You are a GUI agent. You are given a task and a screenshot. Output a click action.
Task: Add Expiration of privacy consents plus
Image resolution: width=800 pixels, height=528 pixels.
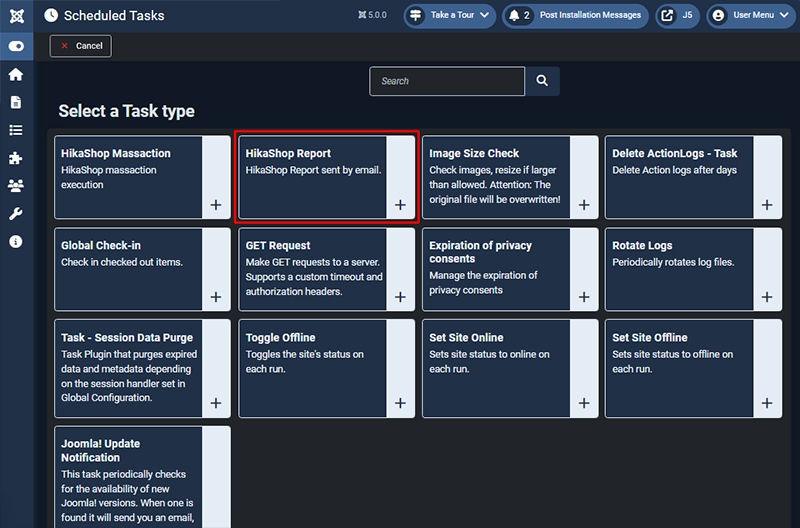(584, 297)
